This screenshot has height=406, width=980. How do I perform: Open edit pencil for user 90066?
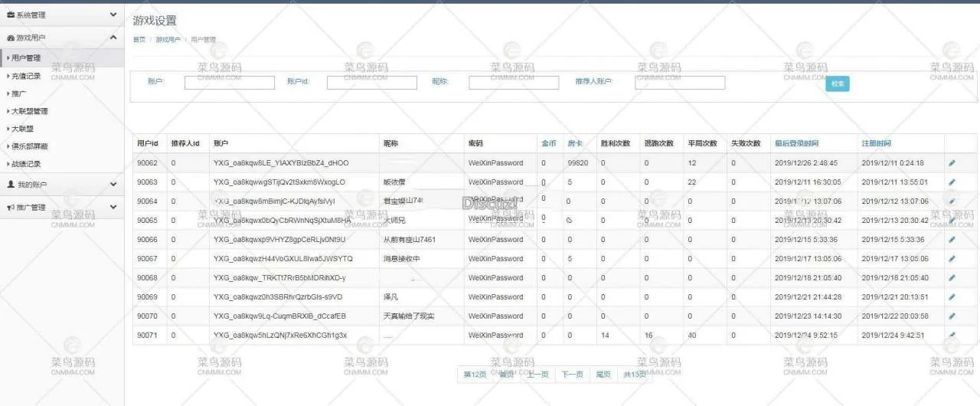952,240
